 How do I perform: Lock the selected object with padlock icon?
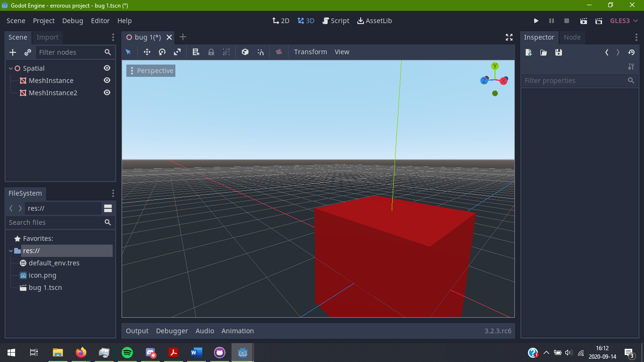211,52
